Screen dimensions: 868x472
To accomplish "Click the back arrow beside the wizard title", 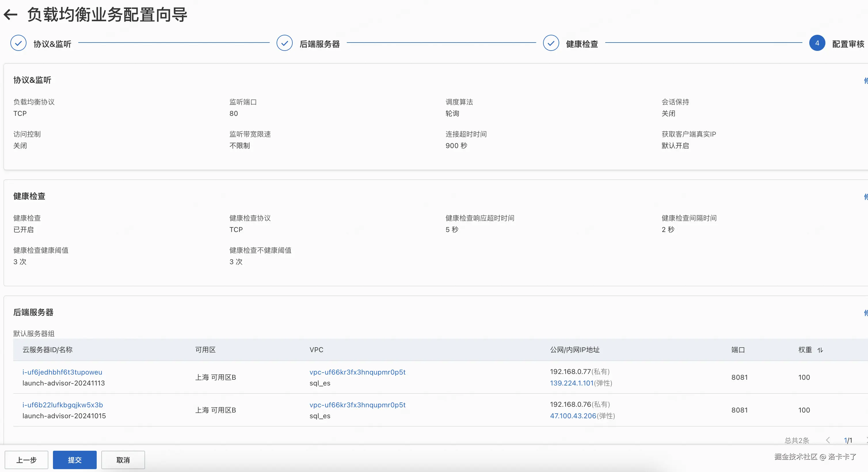I will point(10,14).
